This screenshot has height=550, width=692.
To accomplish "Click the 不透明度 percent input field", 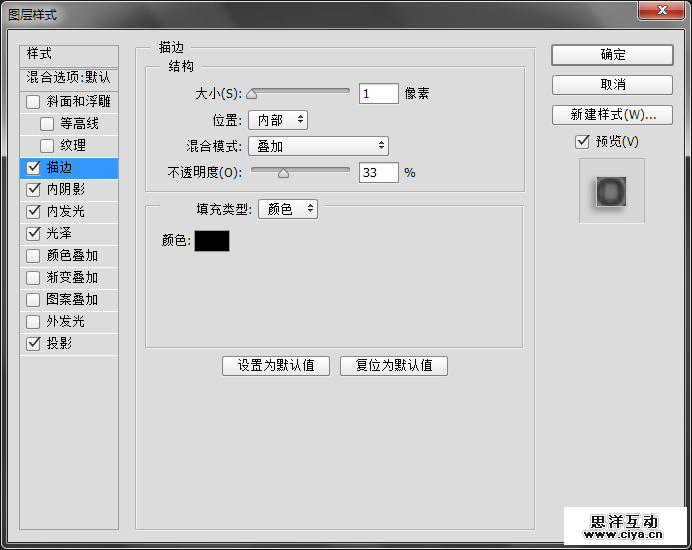I will click(379, 173).
